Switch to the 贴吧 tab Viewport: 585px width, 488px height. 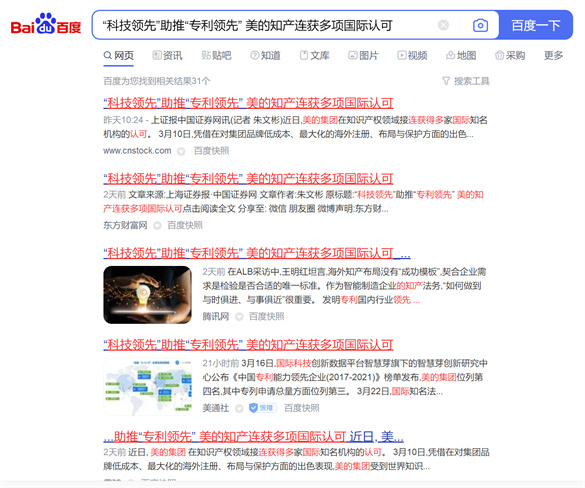coord(216,56)
